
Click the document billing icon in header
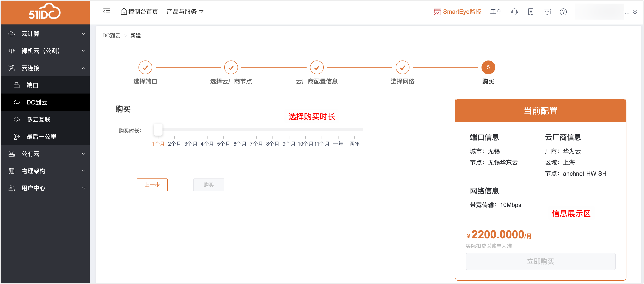click(531, 12)
